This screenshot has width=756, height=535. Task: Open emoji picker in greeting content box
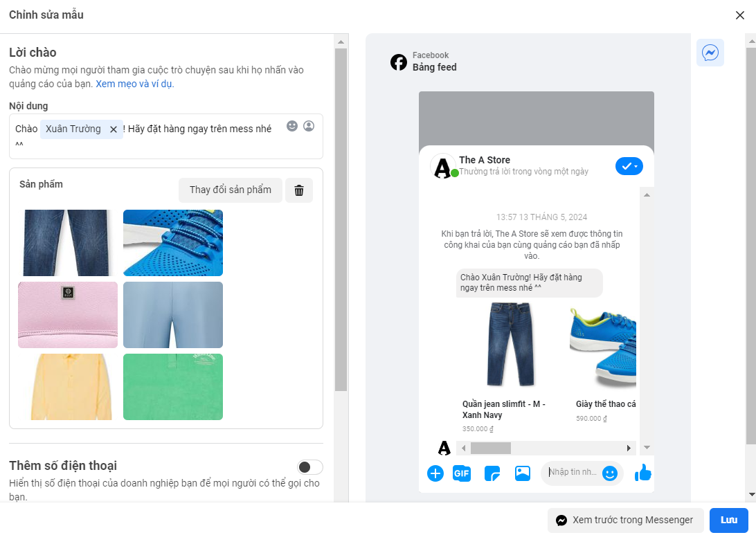(292, 126)
